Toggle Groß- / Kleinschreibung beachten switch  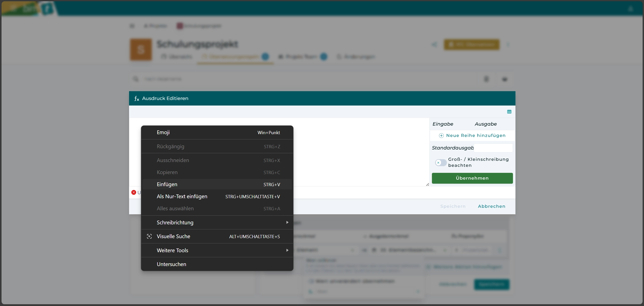tap(440, 163)
